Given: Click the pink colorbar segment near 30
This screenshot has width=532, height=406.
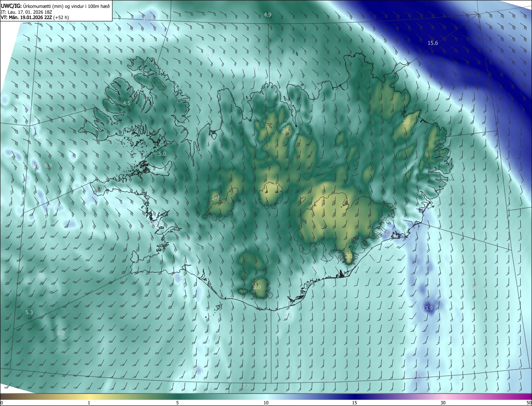Looking at the screenshot, I should click(443, 396).
